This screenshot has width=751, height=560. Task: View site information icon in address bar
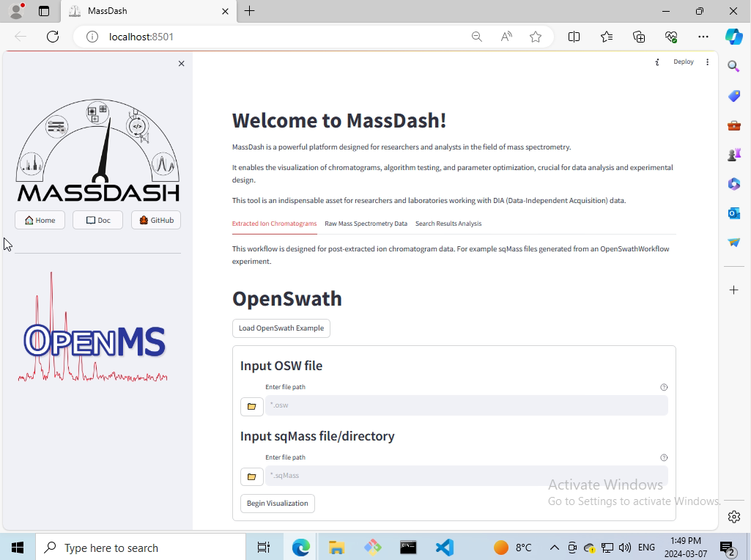pyautogui.click(x=92, y=37)
